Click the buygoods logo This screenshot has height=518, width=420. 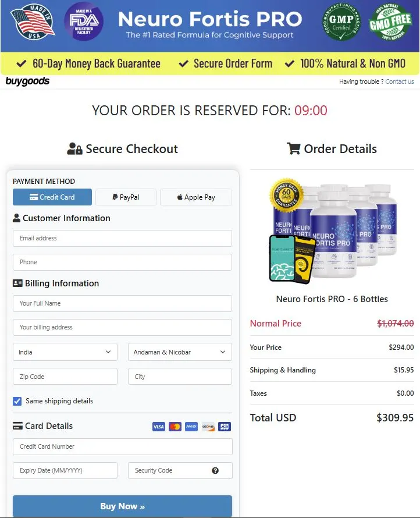pyautogui.click(x=27, y=81)
